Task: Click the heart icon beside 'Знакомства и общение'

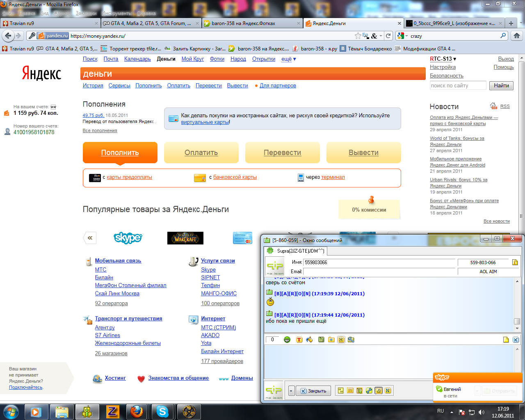Action: (x=141, y=379)
